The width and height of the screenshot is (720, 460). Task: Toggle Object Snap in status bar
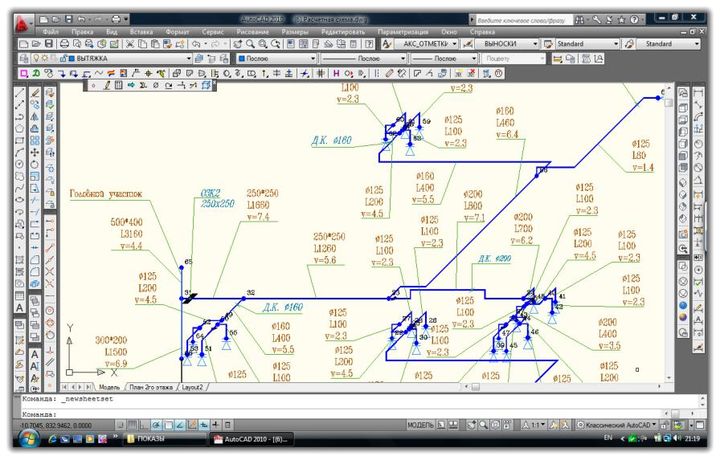point(168,425)
